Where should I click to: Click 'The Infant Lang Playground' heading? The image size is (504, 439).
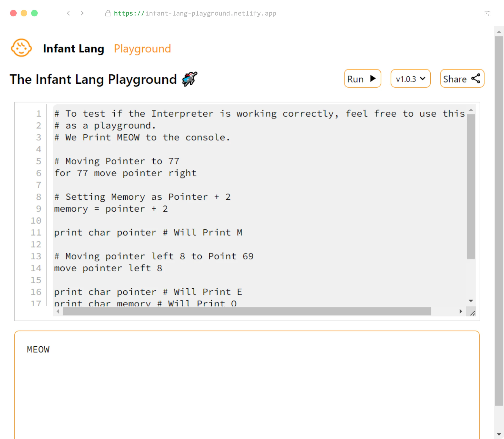(x=93, y=79)
